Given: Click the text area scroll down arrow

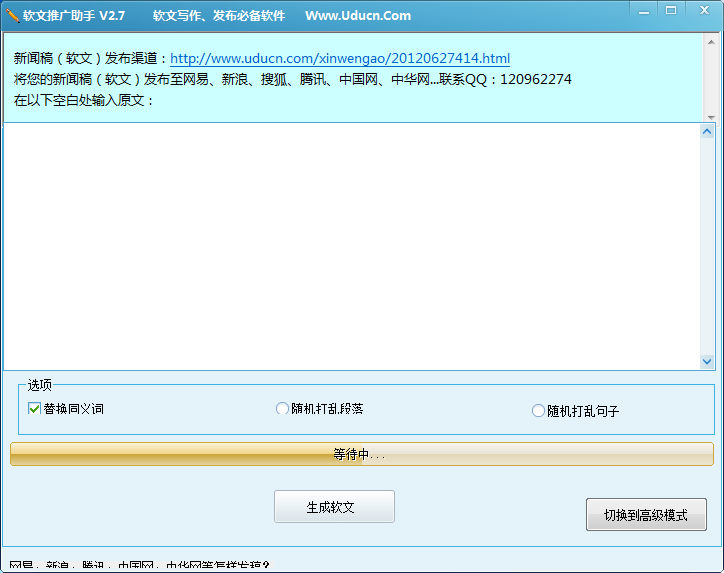Looking at the screenshot, I should [707, 361].
